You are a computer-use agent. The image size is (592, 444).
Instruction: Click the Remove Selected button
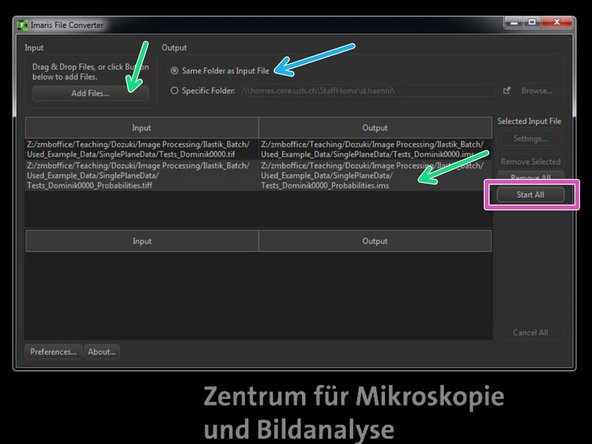pos(530,162)
